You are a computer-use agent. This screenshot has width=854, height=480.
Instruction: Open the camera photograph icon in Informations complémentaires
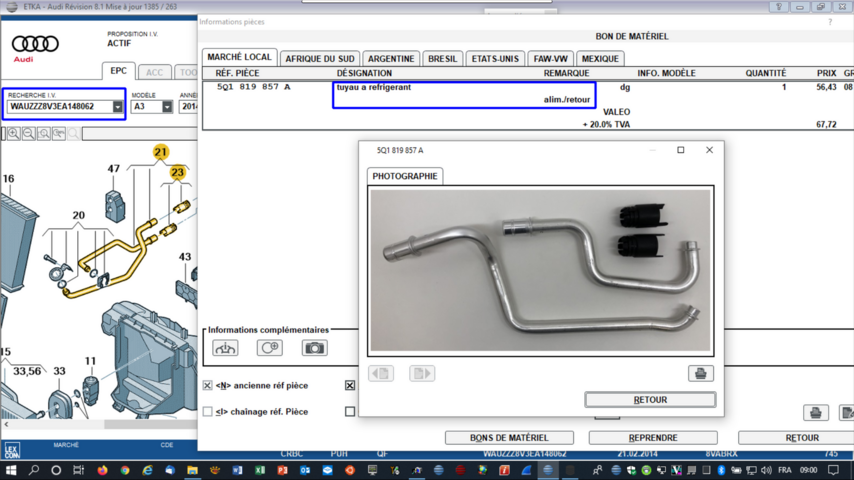(314, 348)
